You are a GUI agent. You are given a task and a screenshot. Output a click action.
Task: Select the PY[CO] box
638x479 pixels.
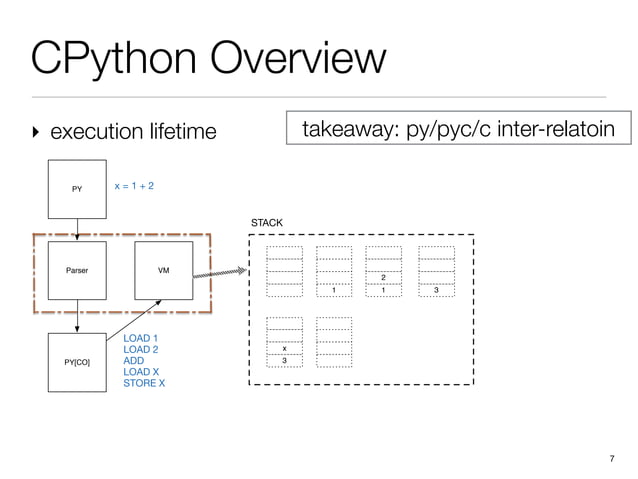click(x=77, y=362)
